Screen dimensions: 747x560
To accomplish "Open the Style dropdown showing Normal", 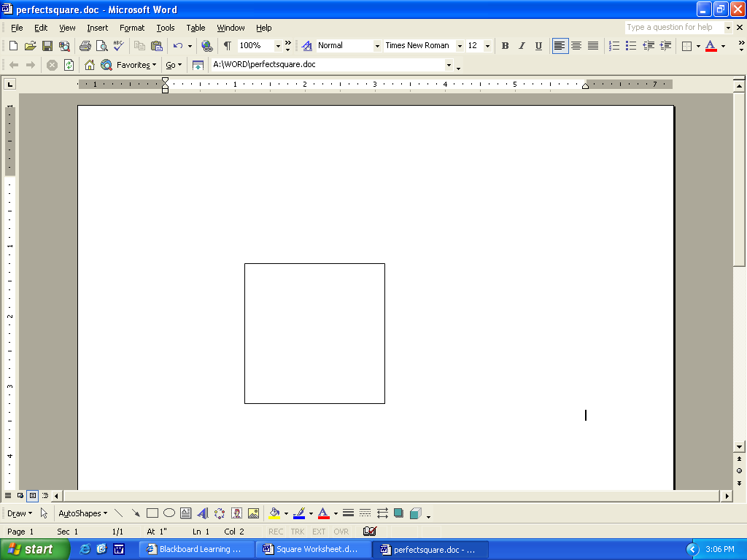I will [377, 46].
